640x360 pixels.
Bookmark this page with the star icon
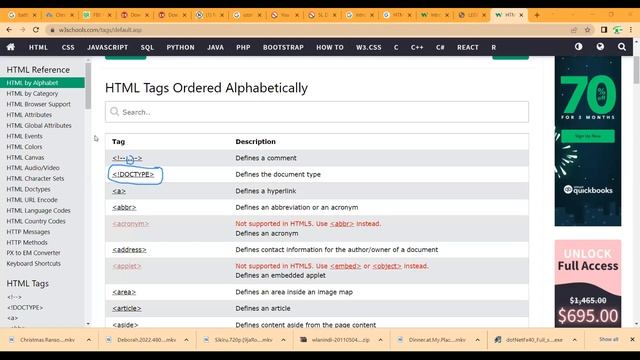pyautogui.click(x=588, y=30)
